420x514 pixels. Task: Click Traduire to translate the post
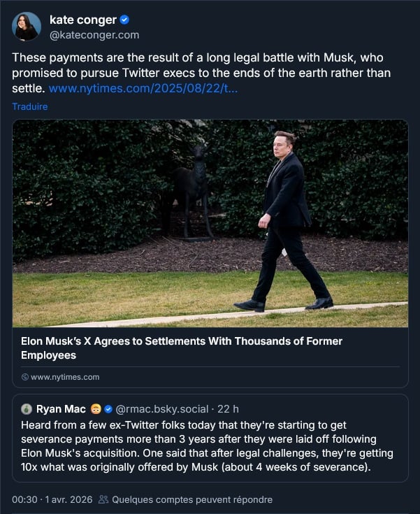(30, 107)
